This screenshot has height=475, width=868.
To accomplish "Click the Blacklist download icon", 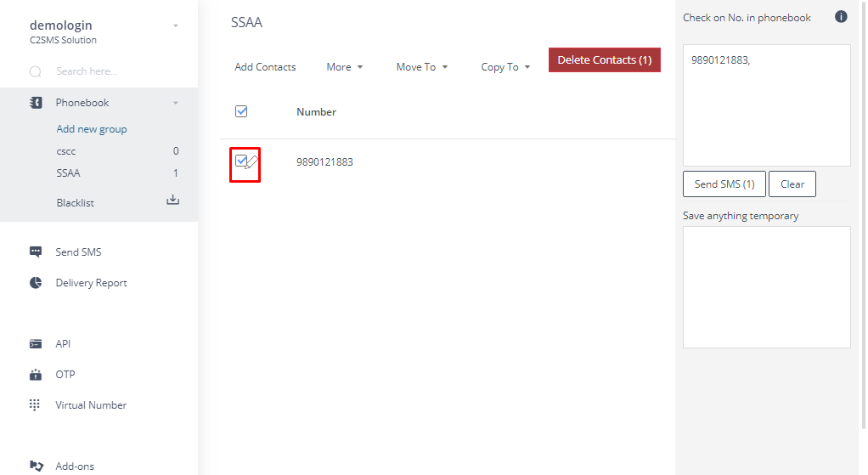I will click(172, 200).
